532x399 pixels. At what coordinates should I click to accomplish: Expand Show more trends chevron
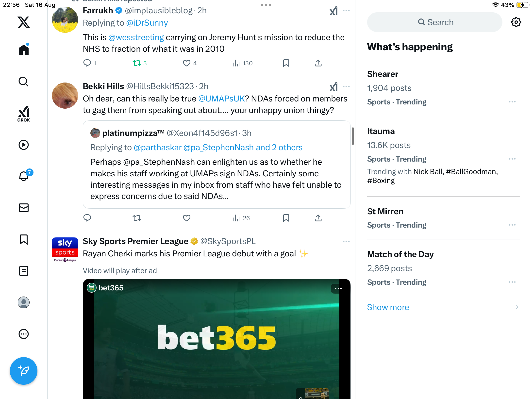pos(517,307)
